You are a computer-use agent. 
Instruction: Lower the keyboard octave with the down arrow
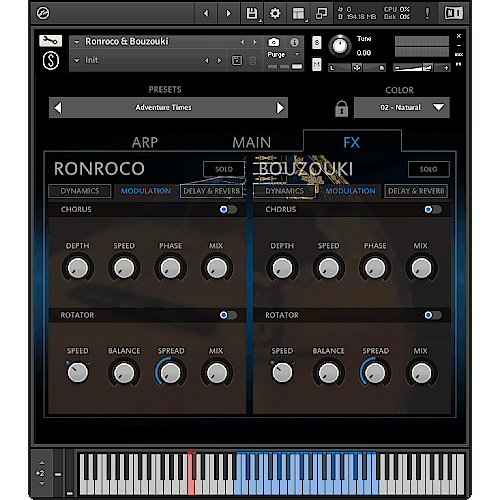pos(42,483)
